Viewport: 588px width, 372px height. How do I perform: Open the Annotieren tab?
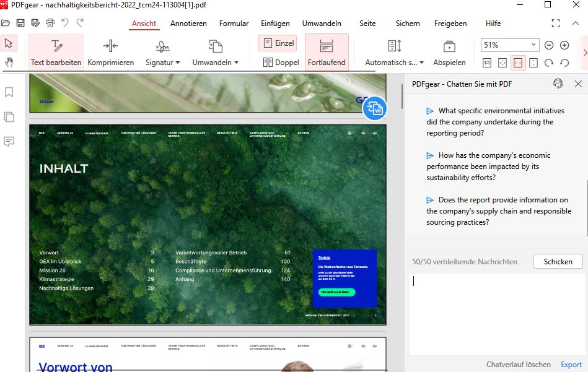[188, 24]
